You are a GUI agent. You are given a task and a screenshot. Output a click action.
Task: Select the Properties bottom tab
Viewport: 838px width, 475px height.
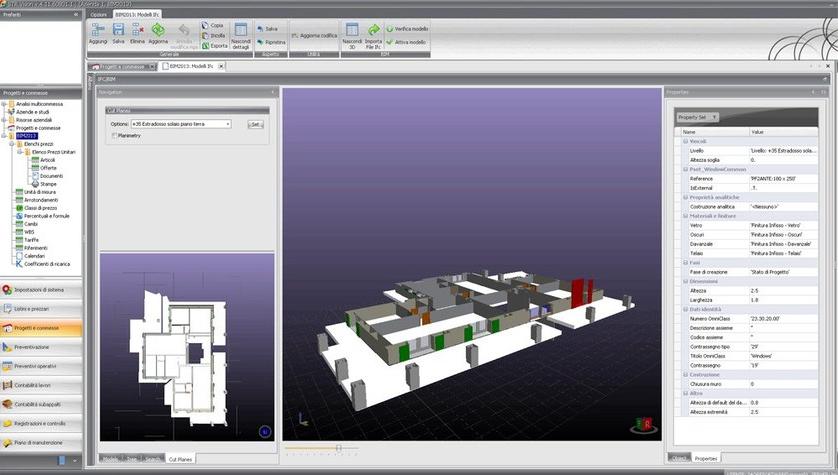[705, 458]
